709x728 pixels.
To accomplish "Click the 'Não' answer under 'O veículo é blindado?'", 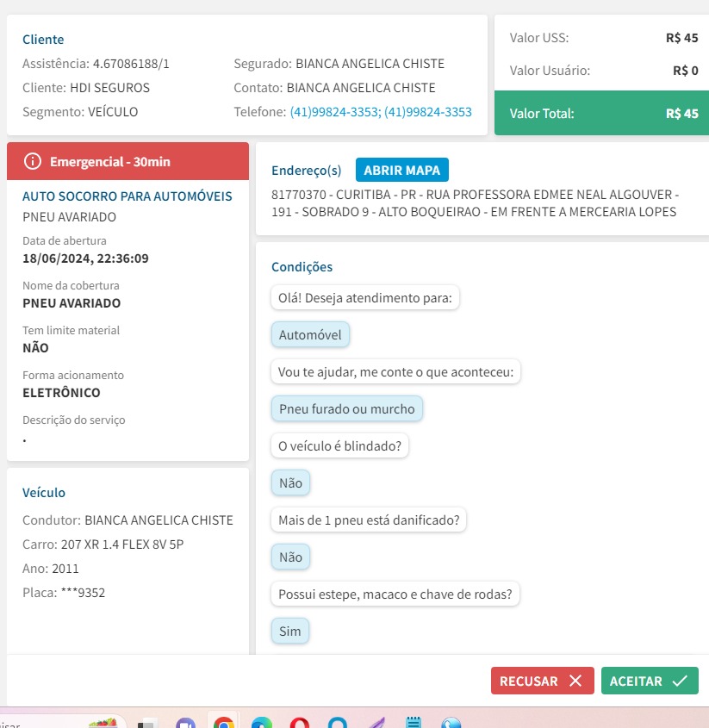I will click(x=290, y=482).
